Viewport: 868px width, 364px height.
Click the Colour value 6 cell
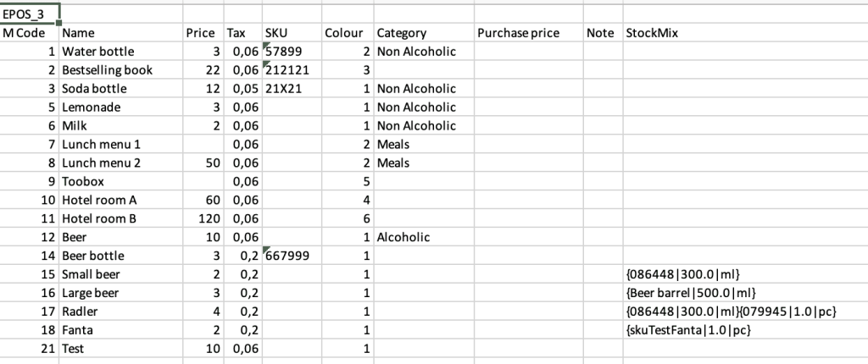(x=348, y=218)
